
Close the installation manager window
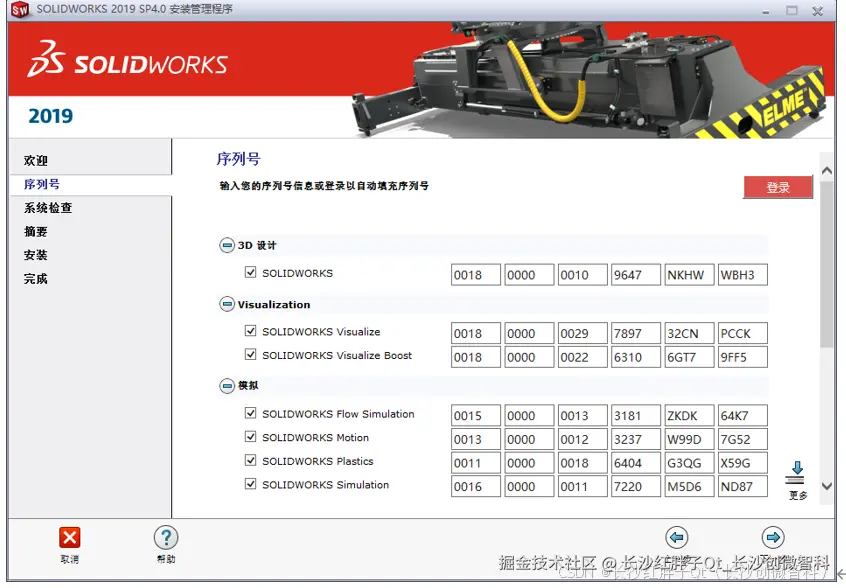[818, 11]
